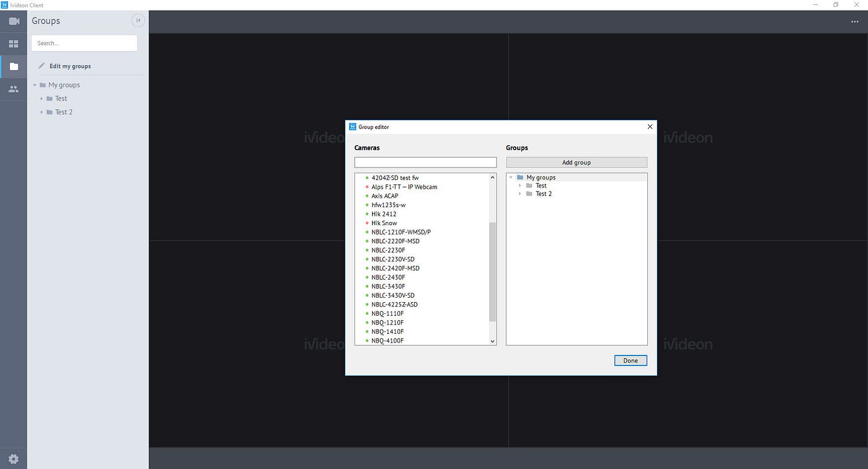Click the Done button
Screen dimensions: 868x469
pyautogui.click(x=631, y=360)
